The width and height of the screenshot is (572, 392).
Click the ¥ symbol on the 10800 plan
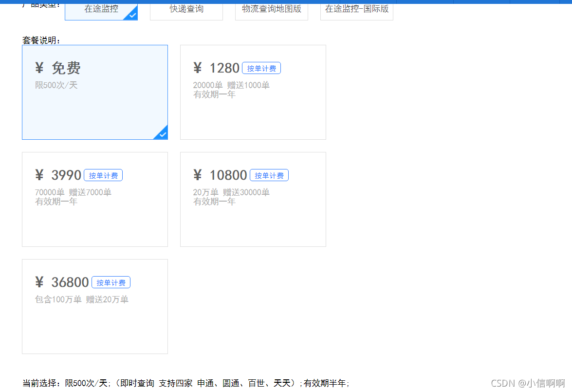pos(198,175)
